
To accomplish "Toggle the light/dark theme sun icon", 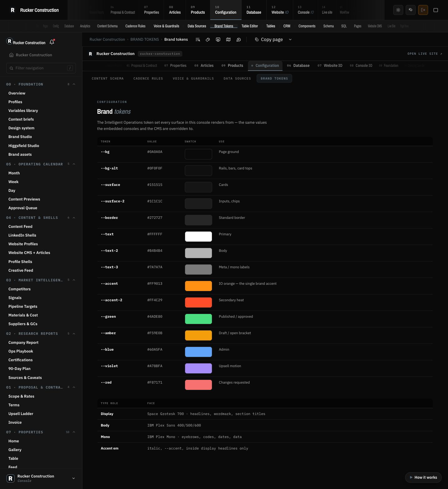I will tap(398, 10).
